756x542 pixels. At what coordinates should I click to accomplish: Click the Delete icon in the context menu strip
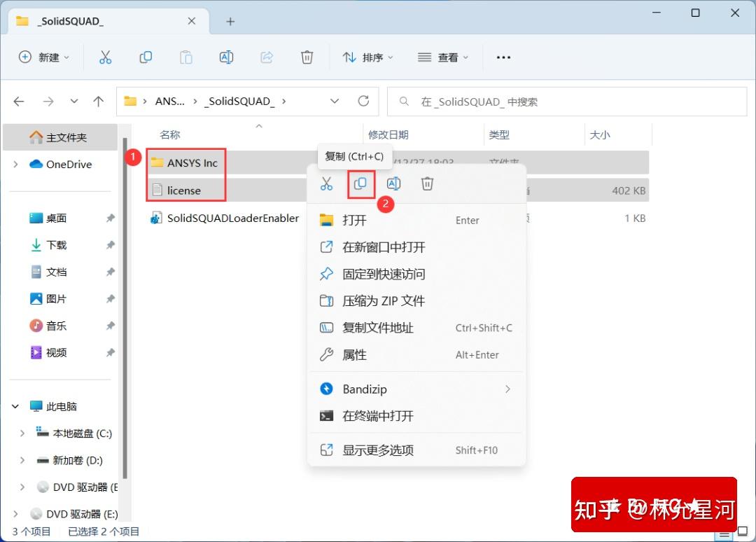tap(427, 183)
